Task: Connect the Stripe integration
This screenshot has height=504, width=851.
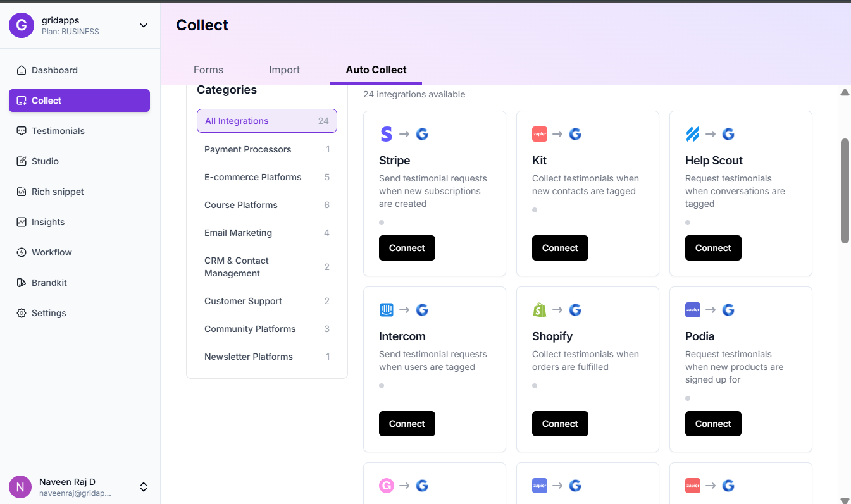Action: pyautogui.click(x=407, y=248)
